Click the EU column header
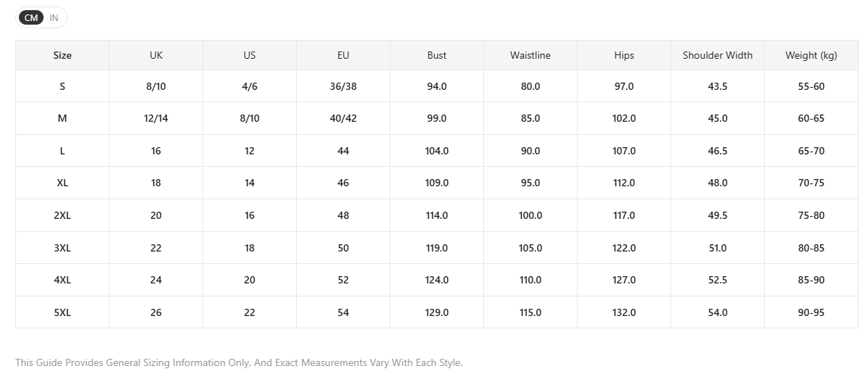Viewport: 868px width, 382px height. coord(343,55)
